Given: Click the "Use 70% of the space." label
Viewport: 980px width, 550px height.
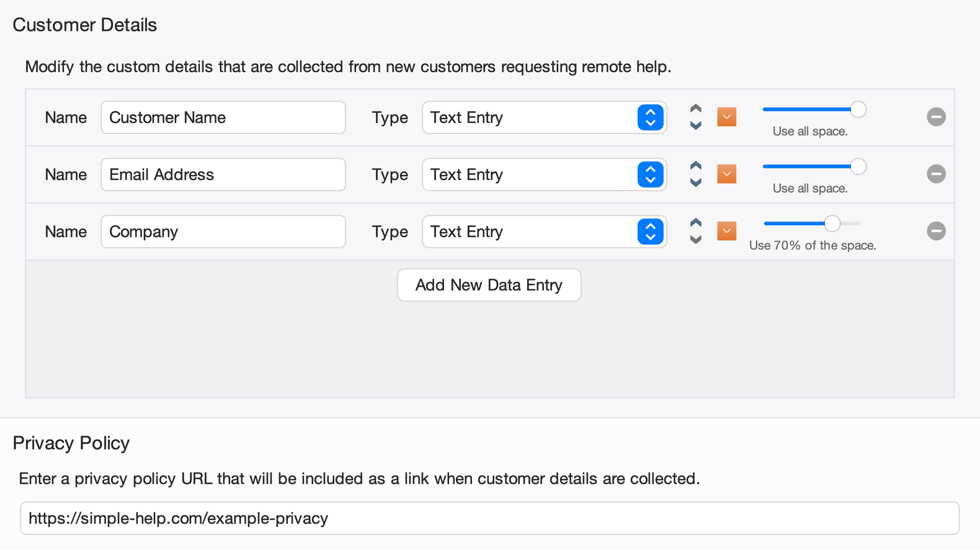Looking at the screenshot, I should (813, 245).
